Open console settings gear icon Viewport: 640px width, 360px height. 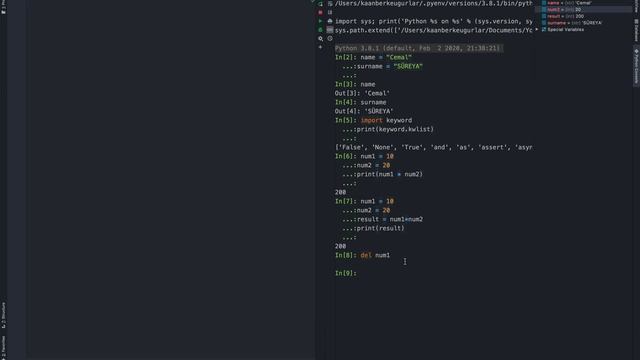pyautogui.click(x=320, y=39)
